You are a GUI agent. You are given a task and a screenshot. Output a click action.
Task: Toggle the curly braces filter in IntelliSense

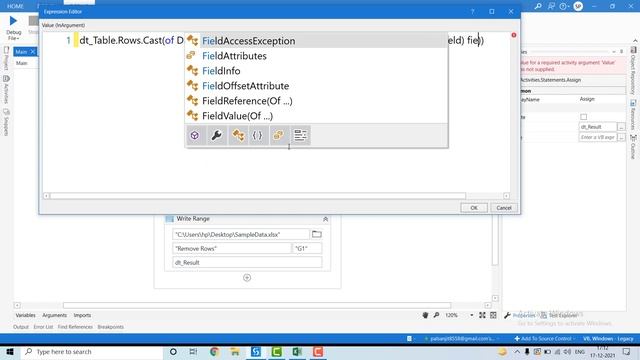tap(258, 136)
